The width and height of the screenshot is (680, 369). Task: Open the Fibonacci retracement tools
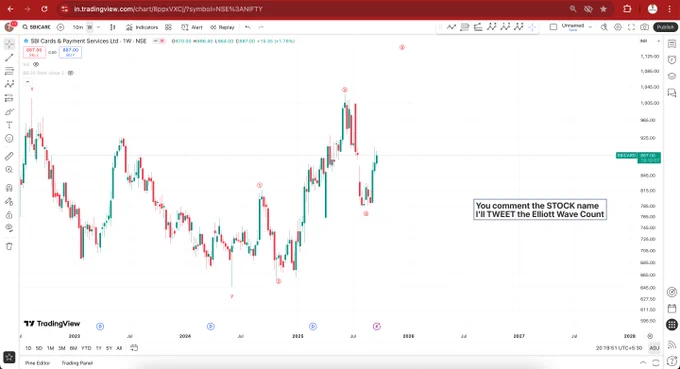(9, 71)
